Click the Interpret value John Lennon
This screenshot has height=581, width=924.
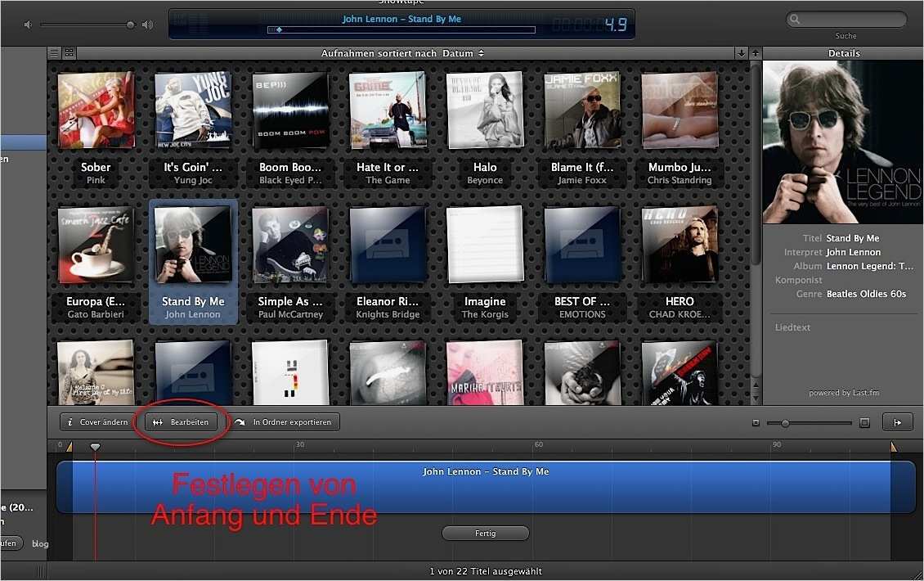(854, 252)
